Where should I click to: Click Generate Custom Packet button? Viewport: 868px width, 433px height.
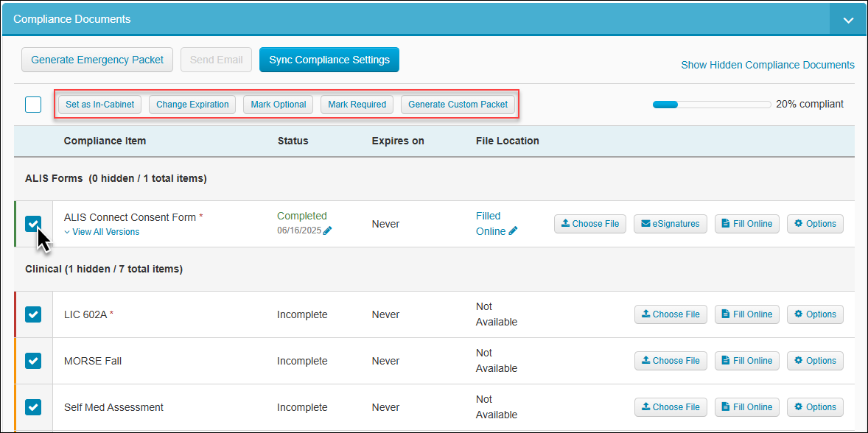click(x=458, y=105)
